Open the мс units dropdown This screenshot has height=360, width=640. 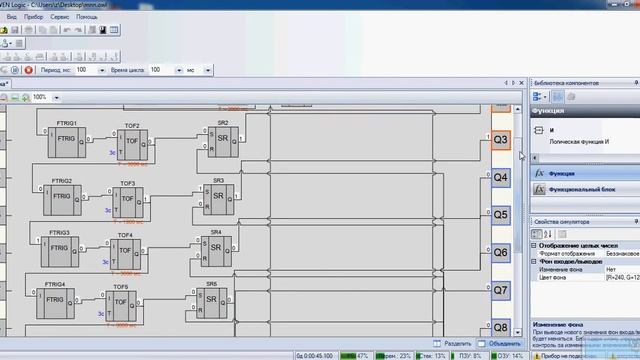coord(208,70)
